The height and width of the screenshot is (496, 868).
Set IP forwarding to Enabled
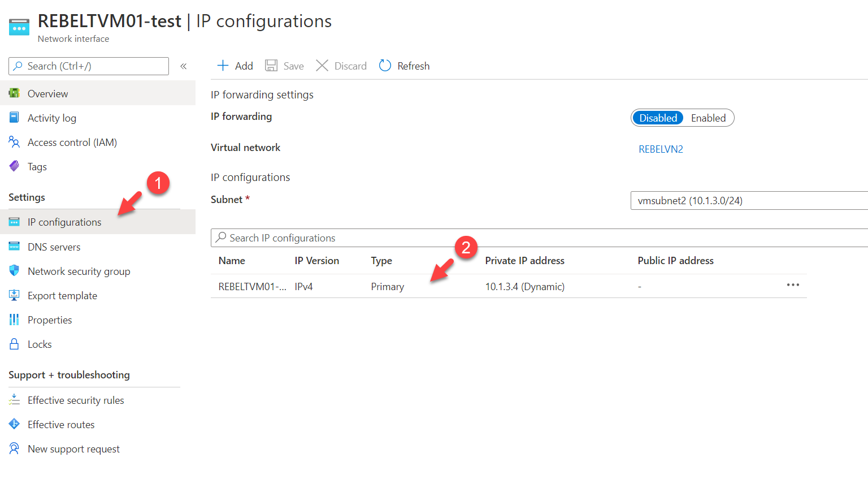pyautogui.click(x=708, y=118)
